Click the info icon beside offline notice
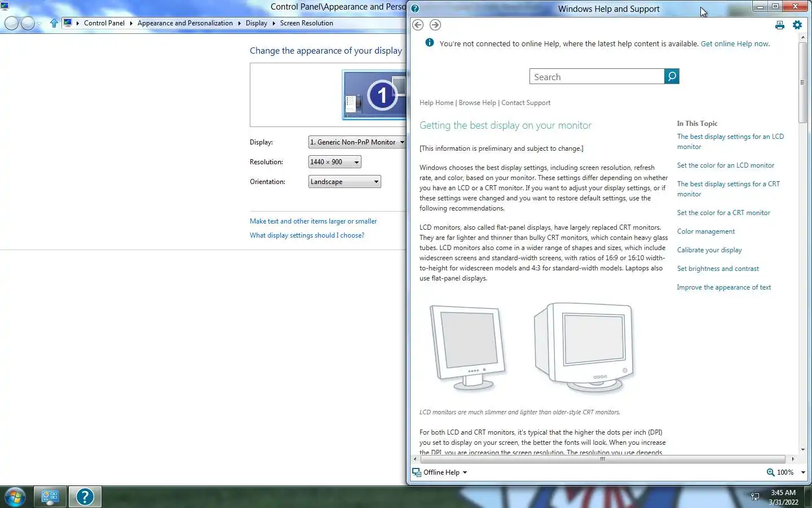This screenshot has width=812, height=508. coord(430,42)
